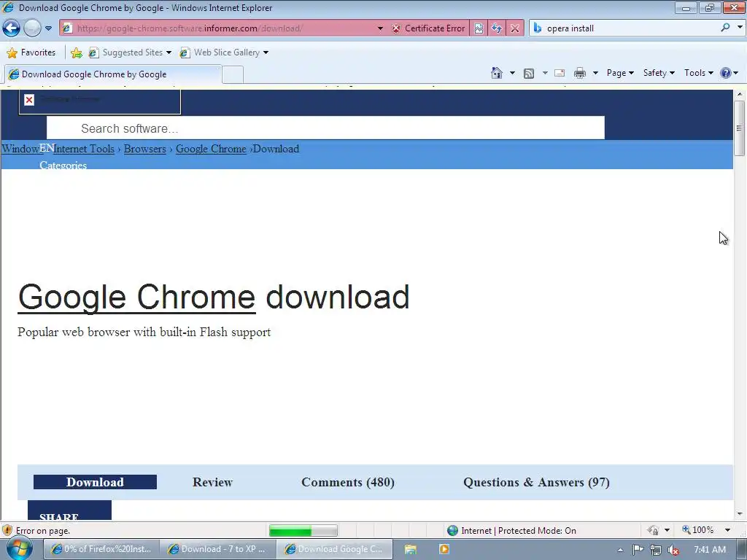Open Windows Media Player from the taskbar
The image size is (747, 560).
click(x=444, y=550)
